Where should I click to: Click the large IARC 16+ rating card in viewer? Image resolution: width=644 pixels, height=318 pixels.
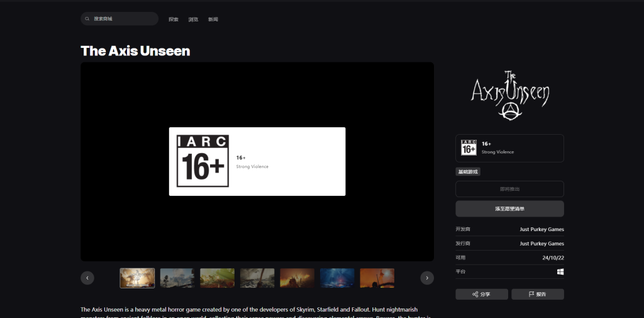[257, 162]
